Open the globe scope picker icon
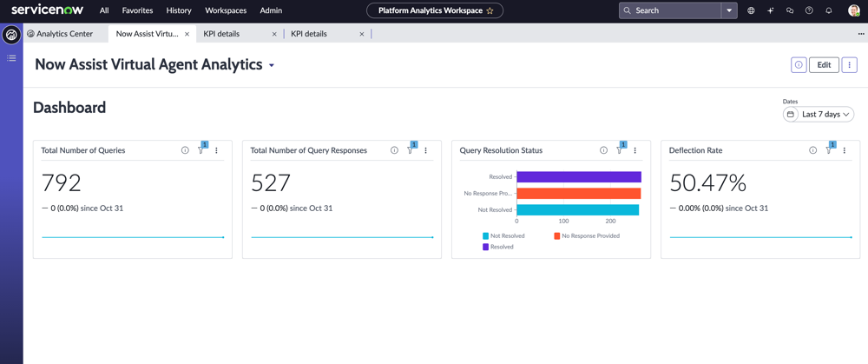This screenshot has width=868, height=364. click(751, 10)
